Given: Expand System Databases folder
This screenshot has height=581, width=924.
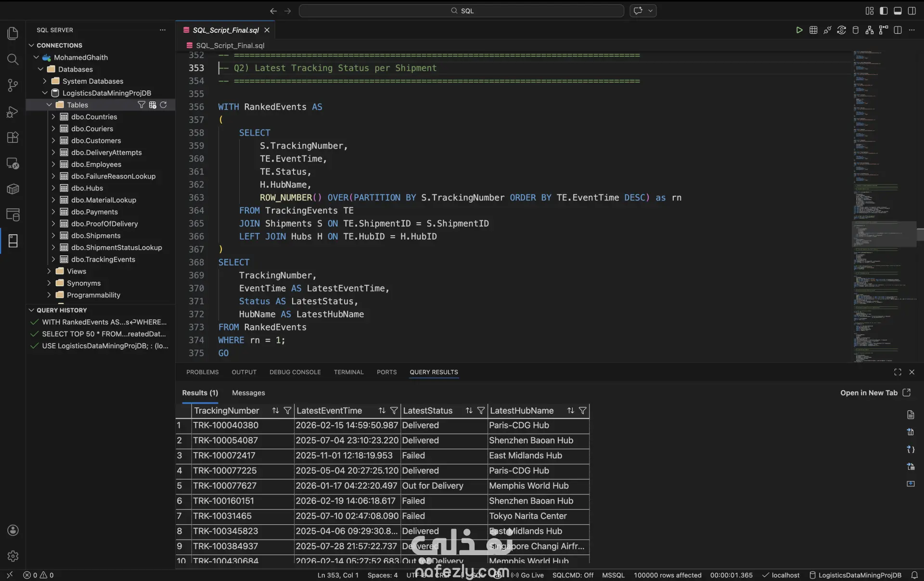Looking at the screenshot, I should pyautogui.click(x=45, y=81).
